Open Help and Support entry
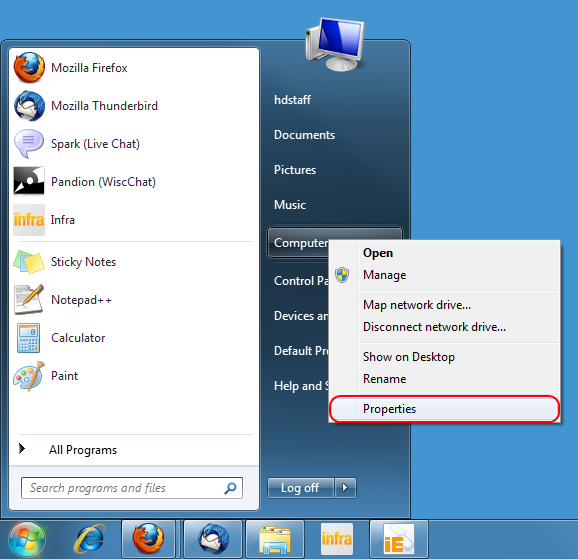This screenshot has width=578, height=559. [x=301, y=386]
